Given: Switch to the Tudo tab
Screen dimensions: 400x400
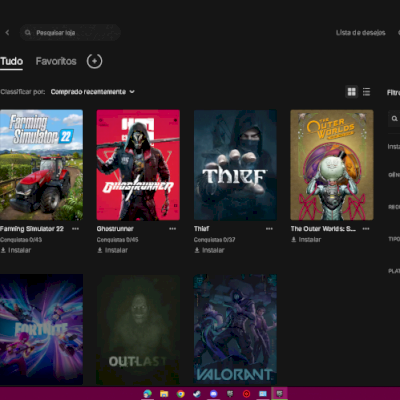Looking at the screenshot, I should click(x=12, y=61).
